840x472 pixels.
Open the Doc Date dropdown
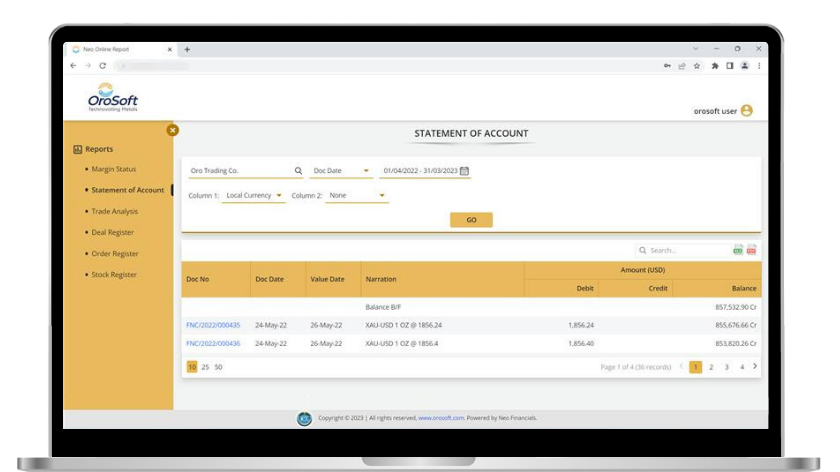point(366,171)
